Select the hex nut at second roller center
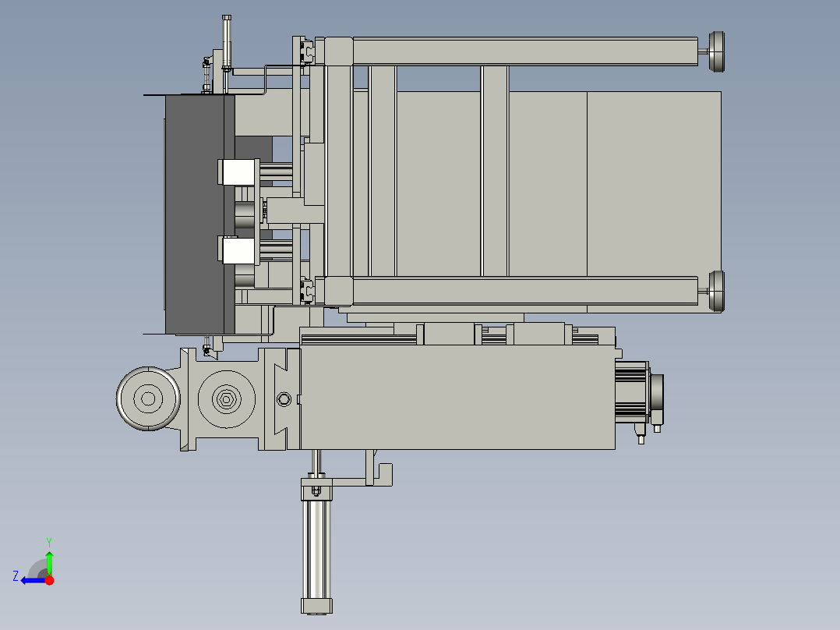This screenshot has width=840, height=630. click(x=227, y=399)
